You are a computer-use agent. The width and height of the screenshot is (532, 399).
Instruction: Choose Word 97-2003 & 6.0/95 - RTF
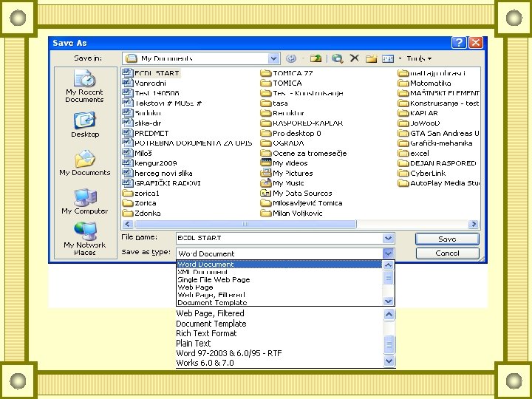(x=229, y=353)
